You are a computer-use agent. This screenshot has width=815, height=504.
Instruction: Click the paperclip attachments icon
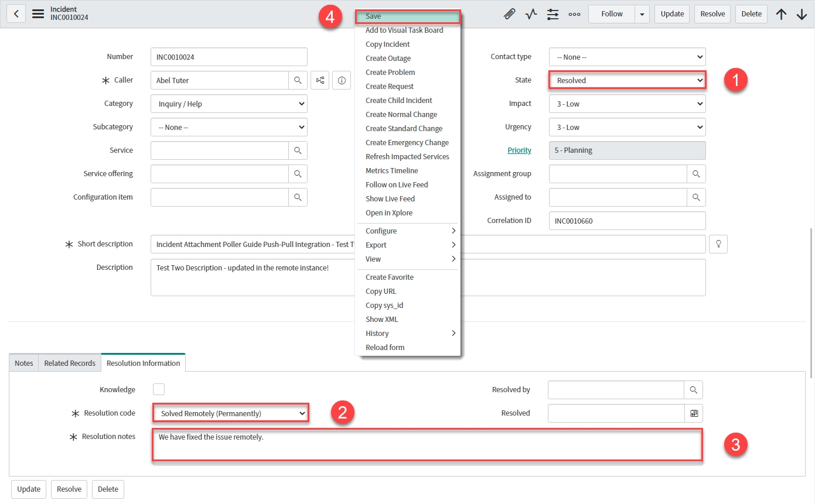[x=509, y=14]
